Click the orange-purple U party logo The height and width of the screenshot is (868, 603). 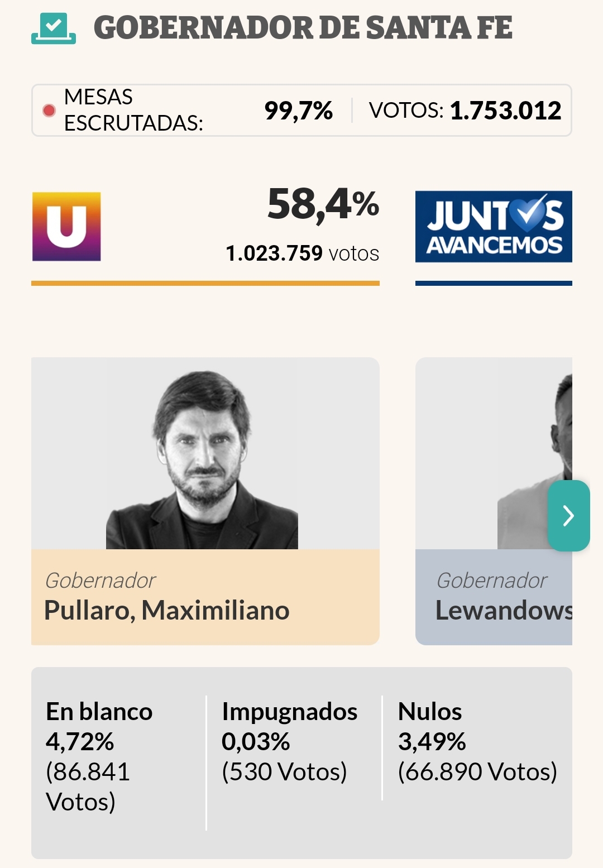pos(66,227)
